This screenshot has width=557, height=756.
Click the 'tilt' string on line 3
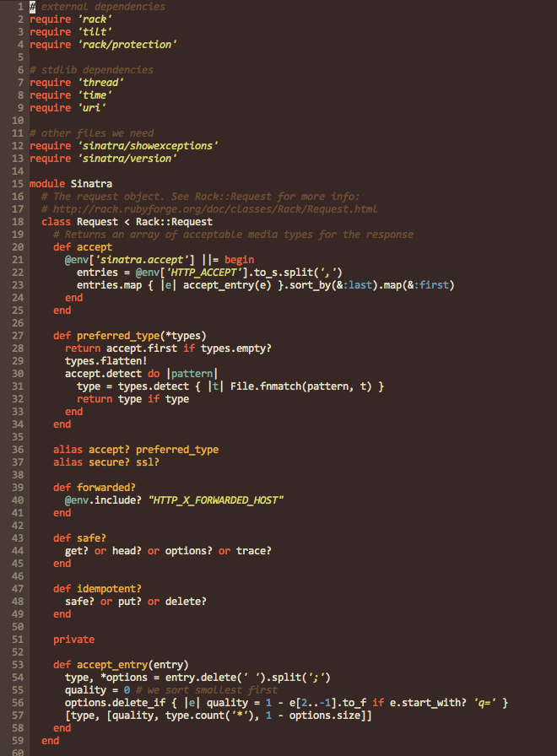pos(95,32)
